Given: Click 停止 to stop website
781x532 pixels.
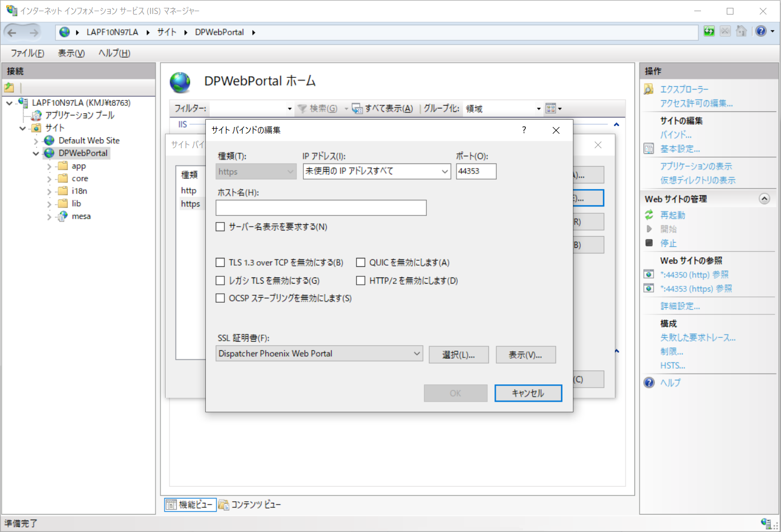Looking at the screenshot, I should coord(669,243).
